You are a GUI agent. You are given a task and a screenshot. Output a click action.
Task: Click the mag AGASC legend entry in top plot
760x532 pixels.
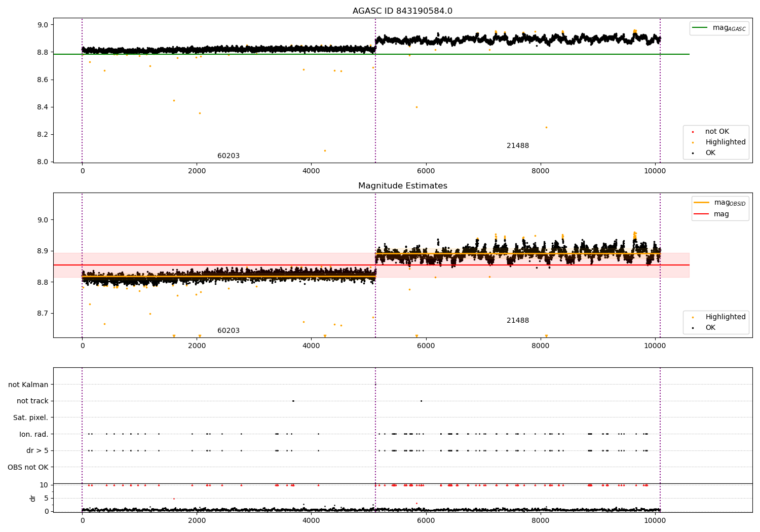[719, 28]
